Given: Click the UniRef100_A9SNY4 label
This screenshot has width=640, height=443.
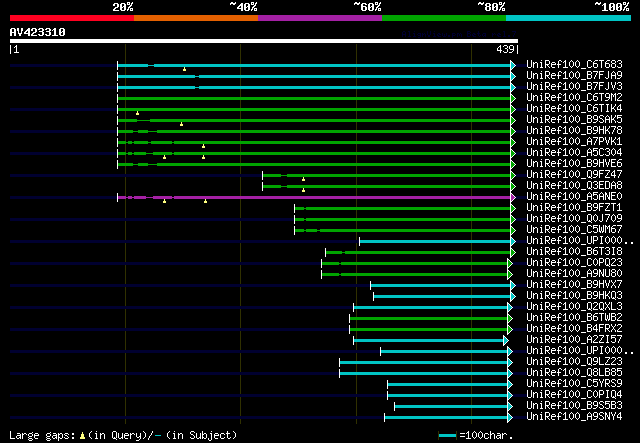Looking at the screenshot, I should pos(574,417).
